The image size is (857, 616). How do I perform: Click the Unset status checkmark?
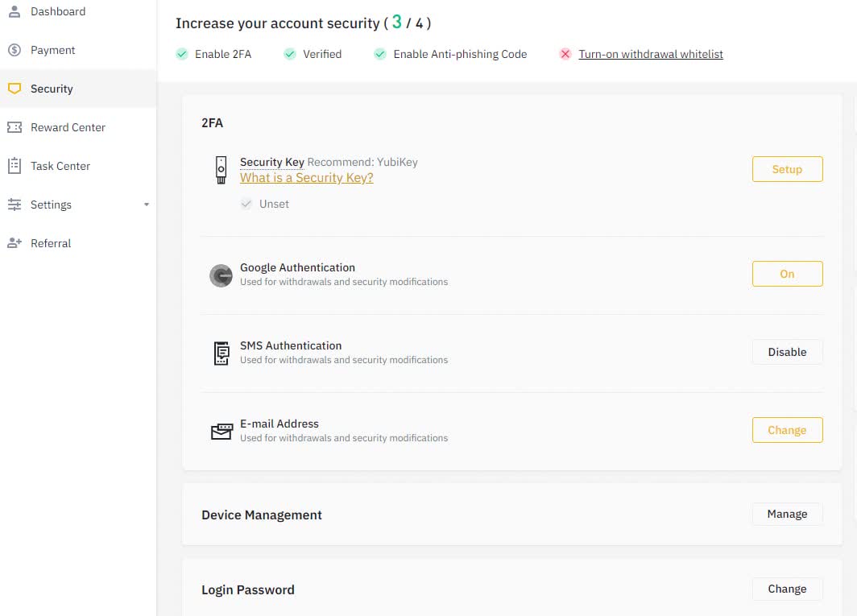point(246,204)
